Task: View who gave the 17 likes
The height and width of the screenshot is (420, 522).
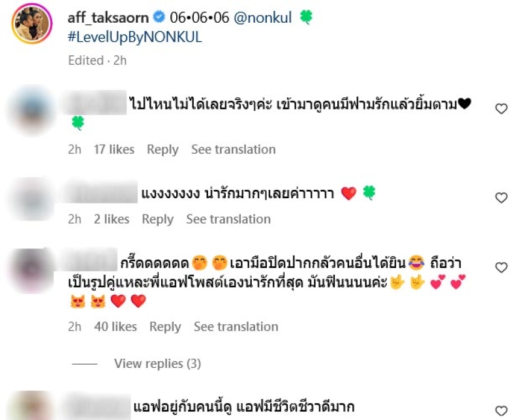Action: coord(114,149)
